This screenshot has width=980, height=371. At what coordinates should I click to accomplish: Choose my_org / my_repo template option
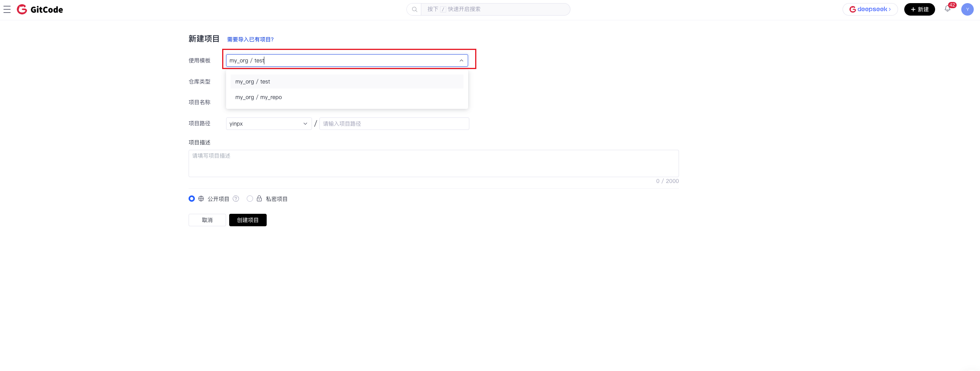pos(258,97)
